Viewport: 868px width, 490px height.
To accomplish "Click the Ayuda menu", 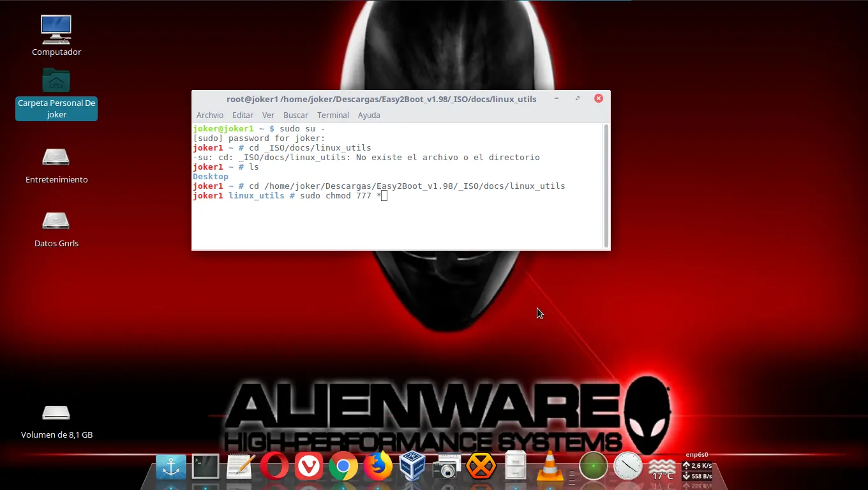I will tap(369, 115).
